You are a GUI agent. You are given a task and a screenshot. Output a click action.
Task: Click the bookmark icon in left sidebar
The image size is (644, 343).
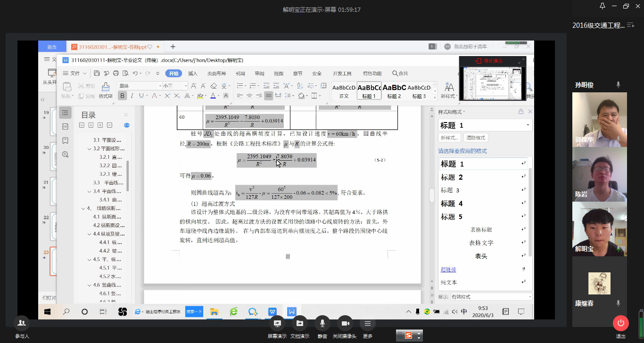(x=65, y=140)
